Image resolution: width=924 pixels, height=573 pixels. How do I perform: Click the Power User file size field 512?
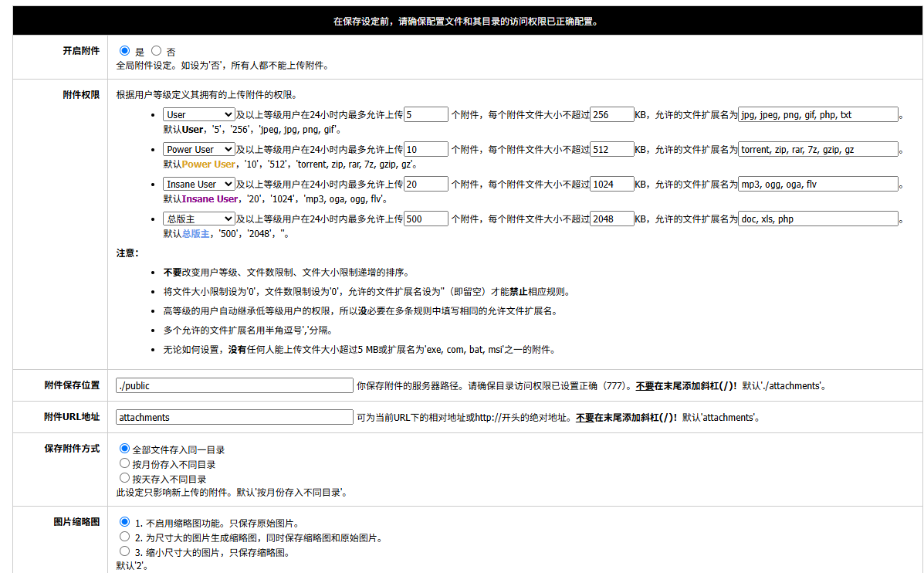coord(611,150)
